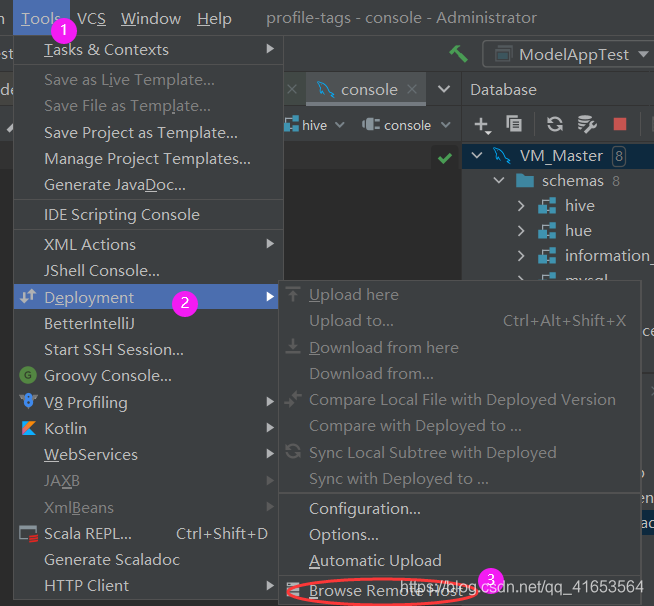Image resolution: width=654 pixels, height=606 pixels.
Task: Choose Start SSH Session
Action: click(x=146, y=350)
